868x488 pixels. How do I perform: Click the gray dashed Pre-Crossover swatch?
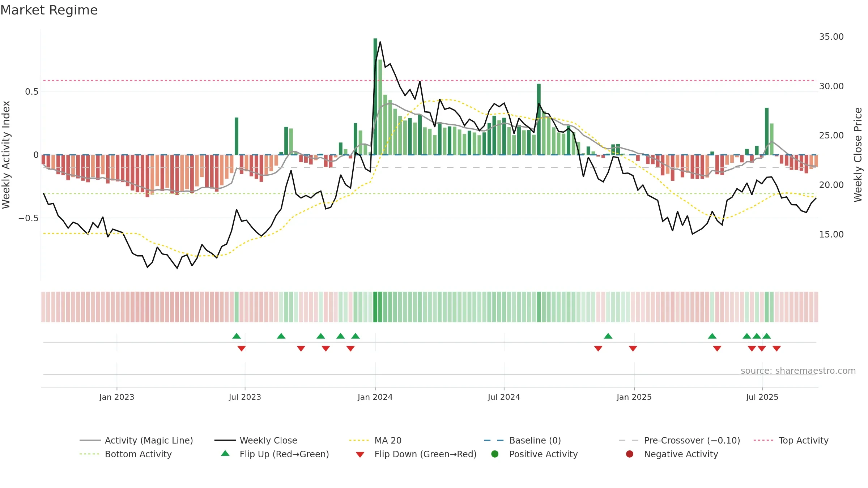click(629, 440)
